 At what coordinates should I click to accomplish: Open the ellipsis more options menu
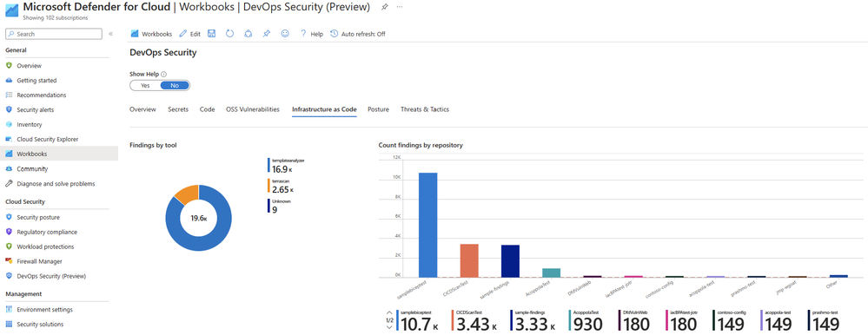401,7
